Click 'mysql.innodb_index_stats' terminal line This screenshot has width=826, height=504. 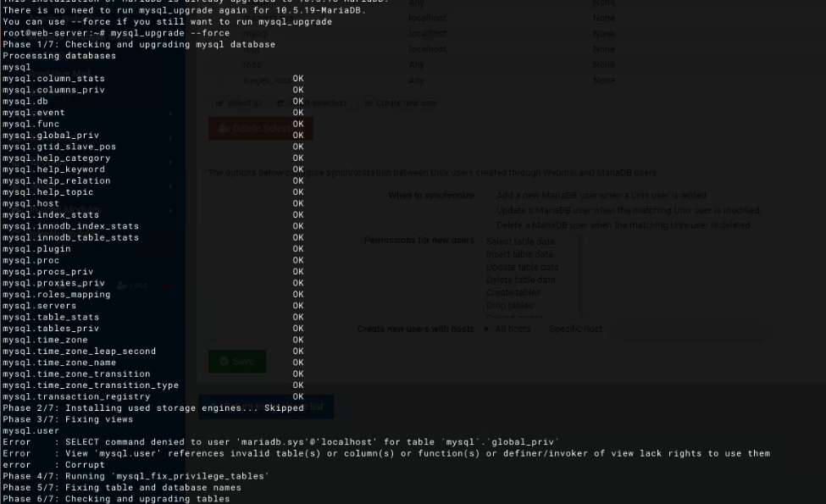coord(70,226)
